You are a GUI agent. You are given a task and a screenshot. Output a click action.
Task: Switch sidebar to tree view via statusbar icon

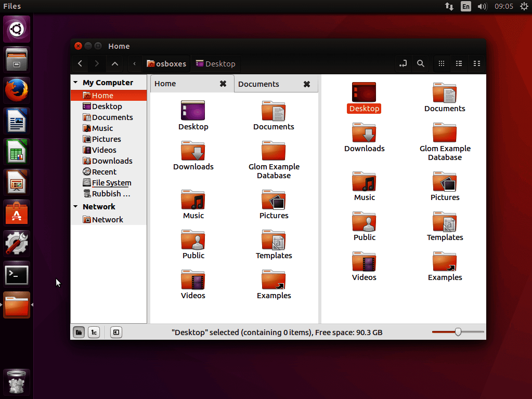click(94, 332)
